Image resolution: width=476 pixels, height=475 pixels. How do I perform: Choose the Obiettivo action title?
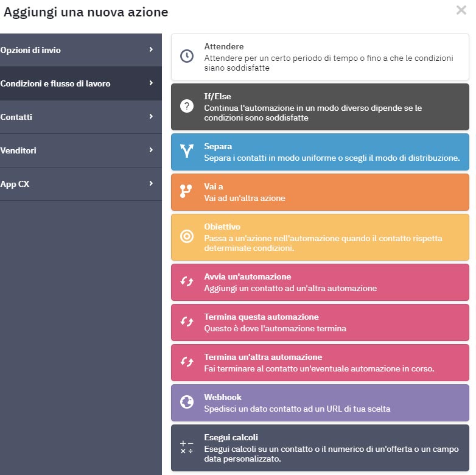point(222,227)
